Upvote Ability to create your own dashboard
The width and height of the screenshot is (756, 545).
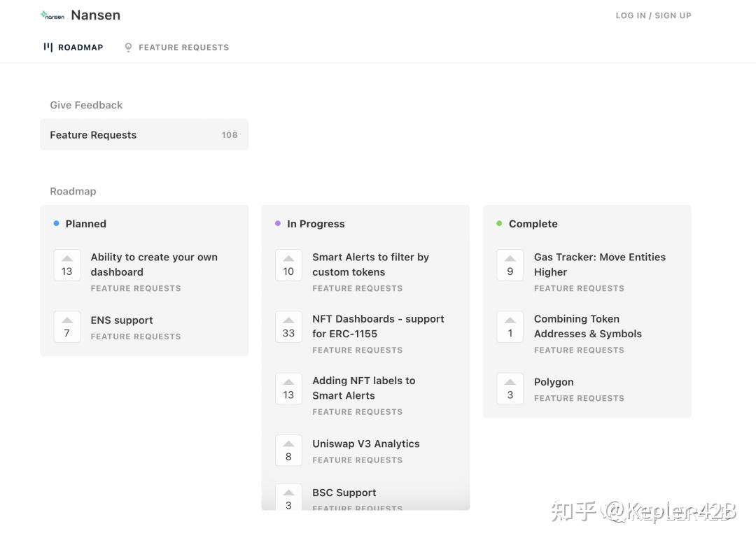click(x=67, y=265)
